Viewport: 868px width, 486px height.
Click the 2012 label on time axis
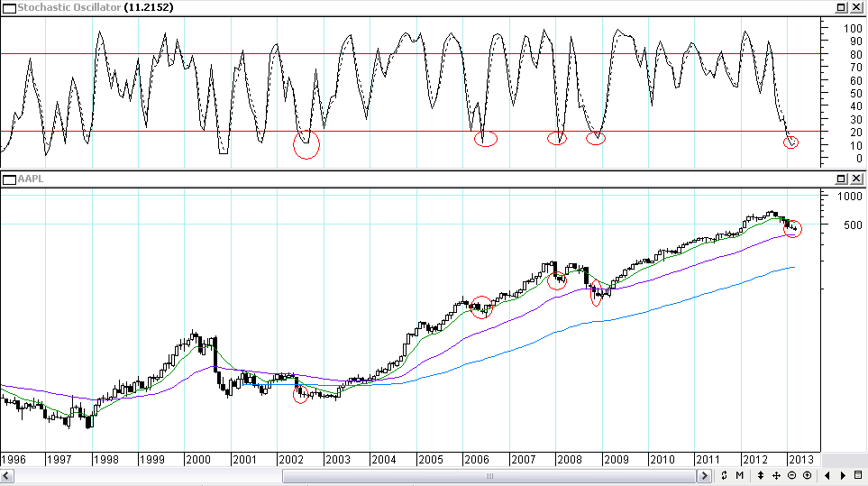[x=755, y=460]
